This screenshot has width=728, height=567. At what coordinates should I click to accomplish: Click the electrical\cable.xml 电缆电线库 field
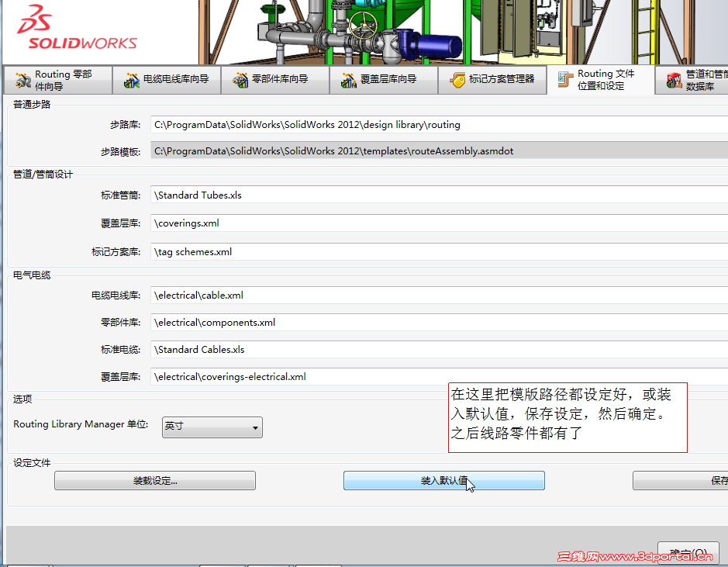tap(439, 296)
